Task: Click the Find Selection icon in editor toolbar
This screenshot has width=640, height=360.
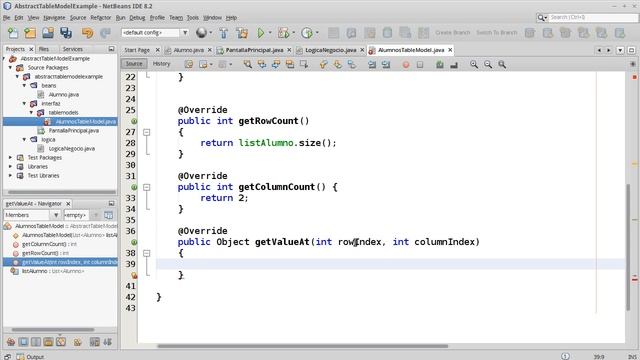Action: [x=248, y=64]
